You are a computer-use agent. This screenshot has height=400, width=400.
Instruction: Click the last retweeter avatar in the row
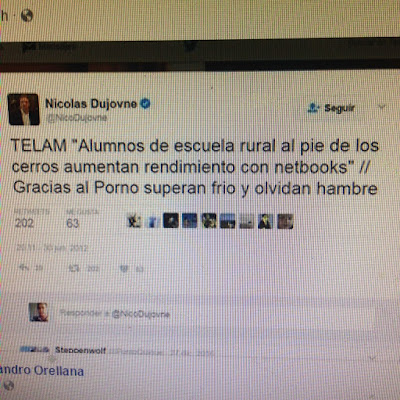click(x=285, y=221)
